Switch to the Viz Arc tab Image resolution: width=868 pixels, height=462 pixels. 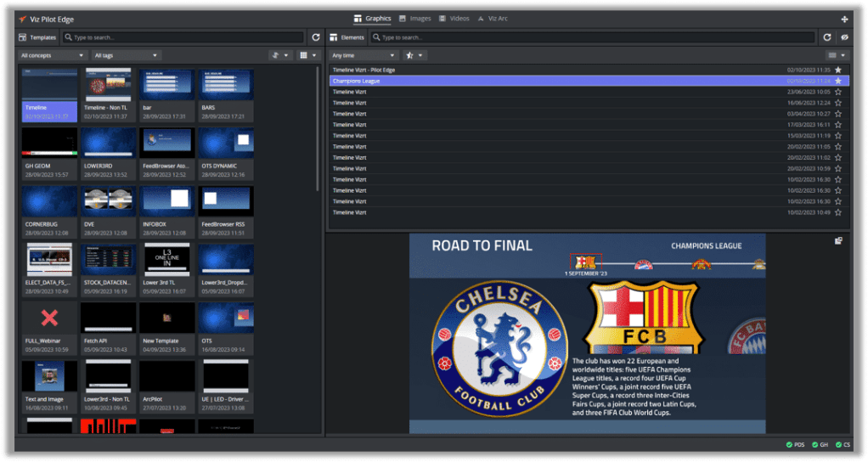click(x=492, y=19)
